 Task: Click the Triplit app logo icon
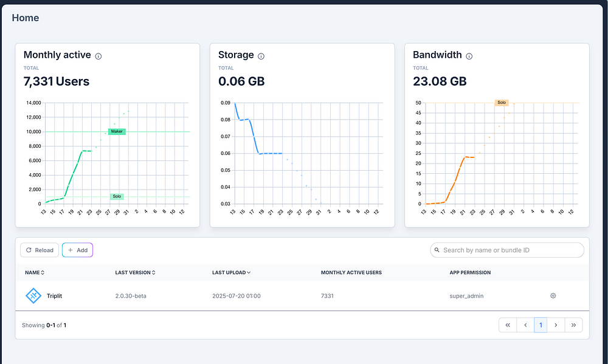pyautogui.click(x=33, y=296)
